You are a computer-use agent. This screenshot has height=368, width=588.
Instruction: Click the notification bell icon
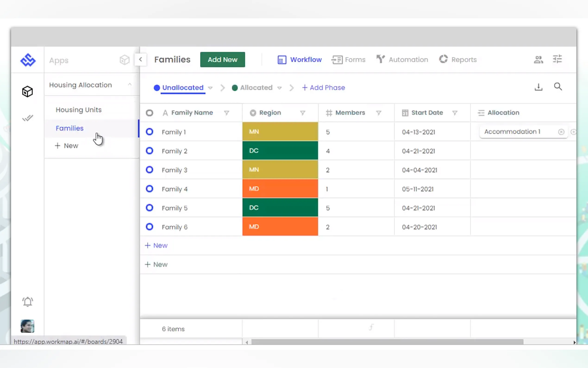(28, 302)
